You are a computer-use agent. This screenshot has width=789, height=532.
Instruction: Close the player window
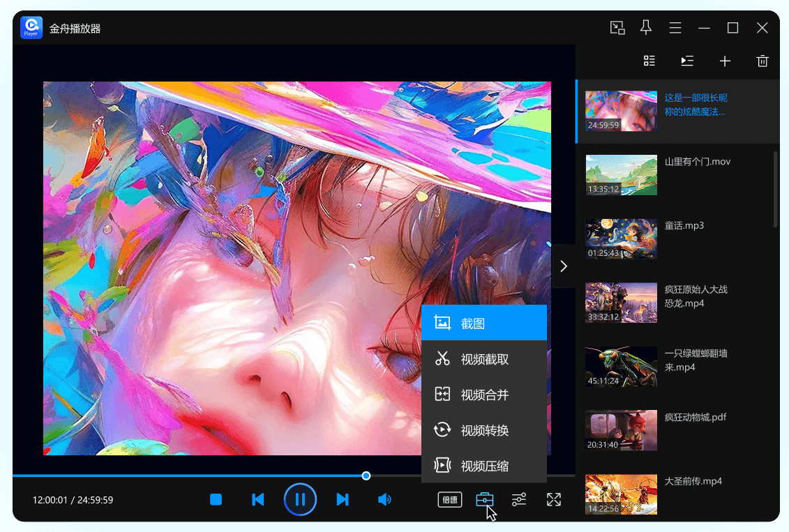[x=762, y=28]
